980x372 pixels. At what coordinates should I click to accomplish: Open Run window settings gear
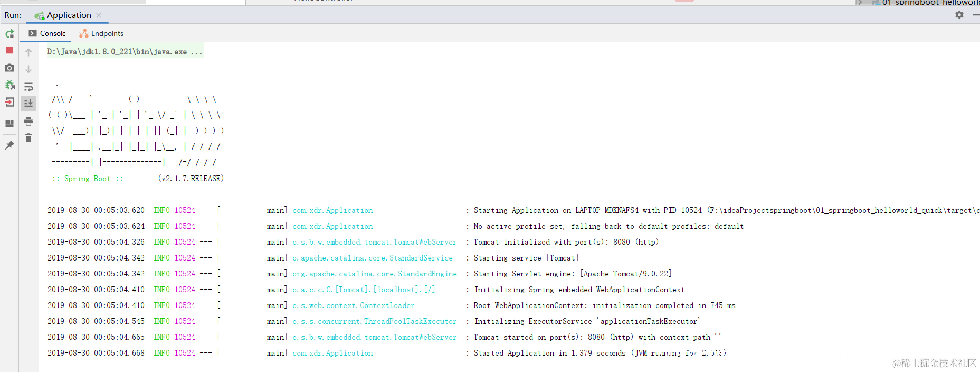(x=959, y=15)
